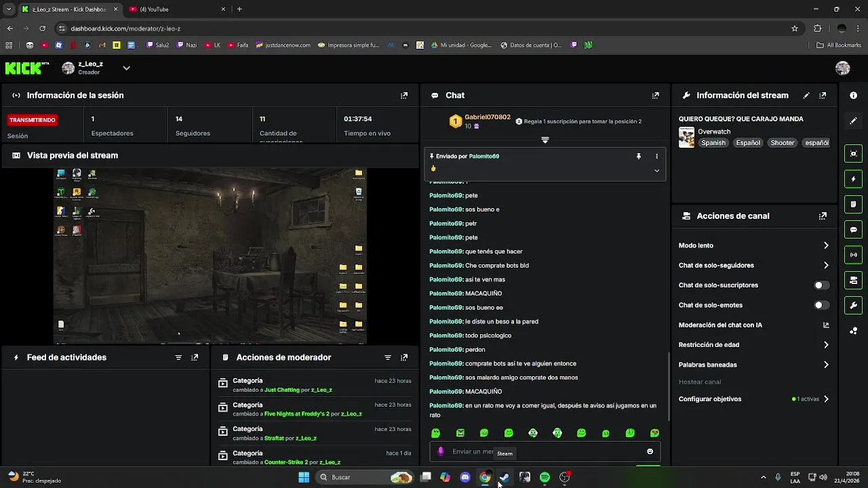Image resolution: width=868 pixels, height=488 pixels.
Task: Toggle the moderator actions document widget in the sidebar
Action: point(854,204)
